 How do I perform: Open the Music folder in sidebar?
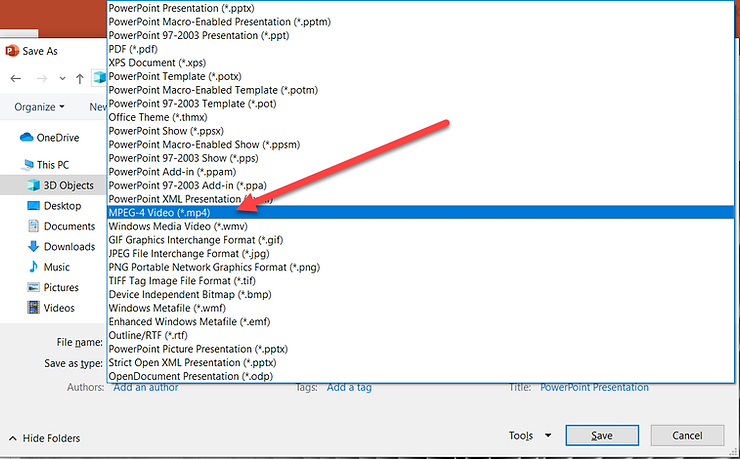pyautogui.click(x=57, y=267)
